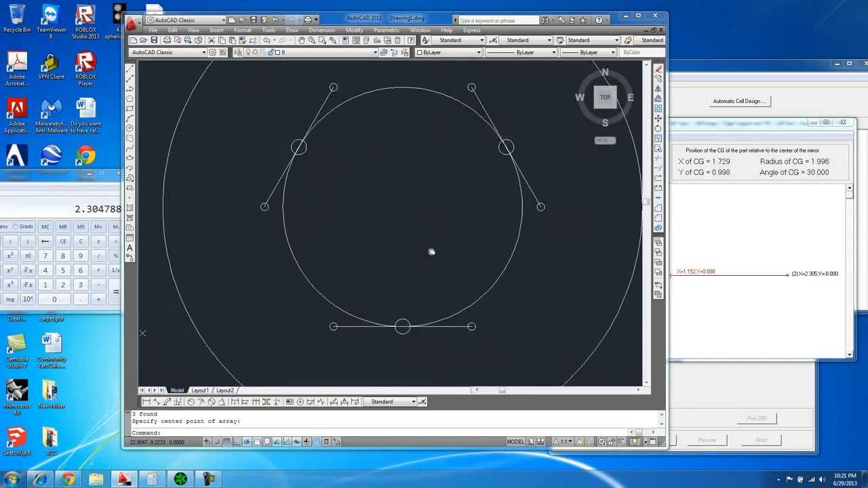Viewport: 868px width, 488px height.
Task: Toggle Snap Mode in status bar
Action: [x=217, y=441]
